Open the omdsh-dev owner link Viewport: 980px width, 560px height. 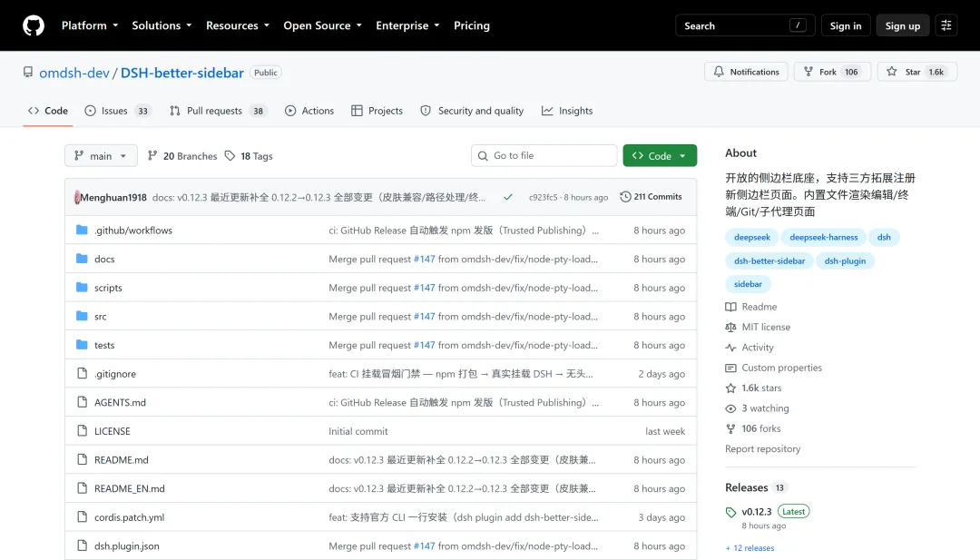74,73
